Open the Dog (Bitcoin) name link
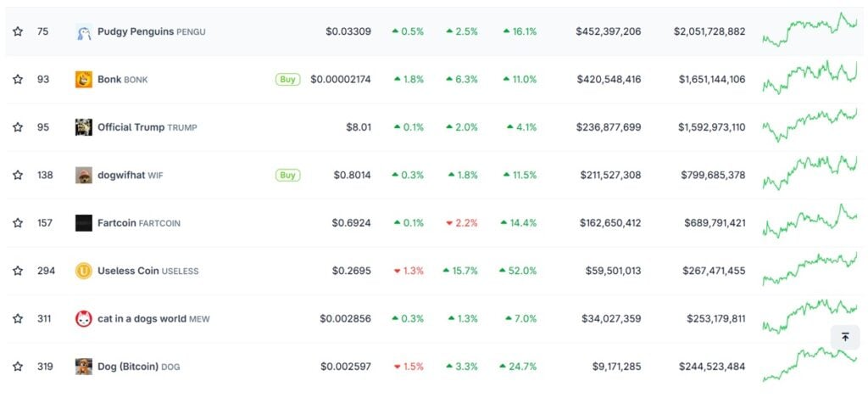The width and height of the screenshot is (868, 398). 128,367
